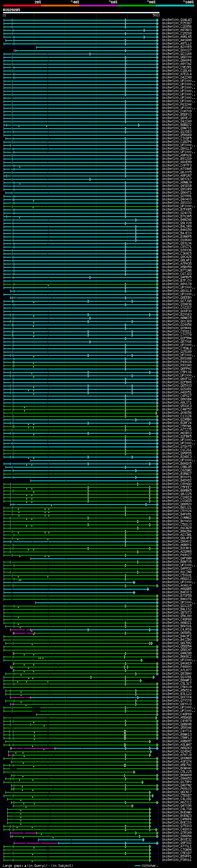The image size is (197, 868).
Task: Select the UniRef100_O24076 label
Action: coord(177,213)
